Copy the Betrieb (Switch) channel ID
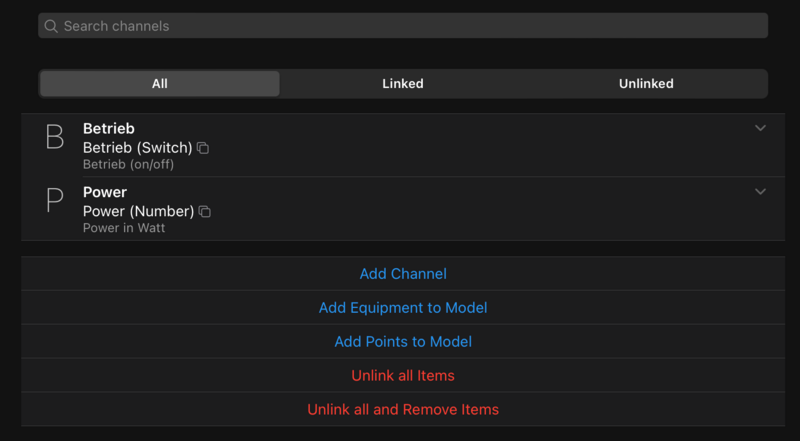The width and height of the screenshot is (800, 441). click(x=203, y=148)
